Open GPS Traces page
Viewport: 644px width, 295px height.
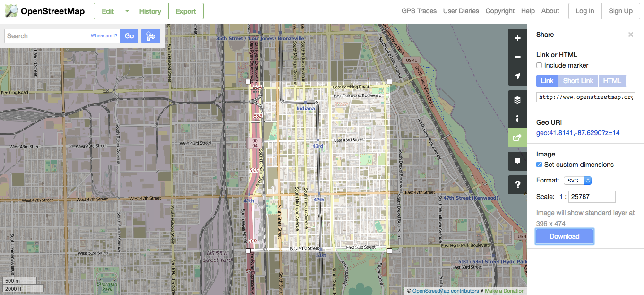(x=419, y=11)
